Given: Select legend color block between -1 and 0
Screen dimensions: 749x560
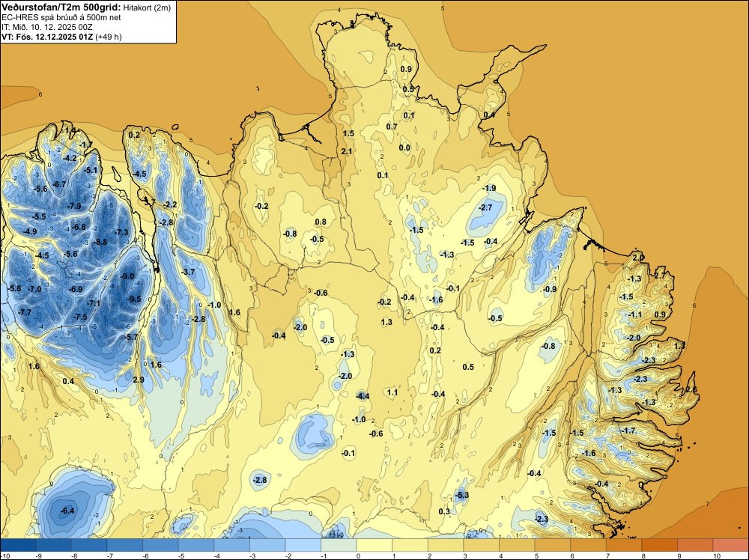Looking at the screenshot, I should pyautogui.click(x=339, y=545).
